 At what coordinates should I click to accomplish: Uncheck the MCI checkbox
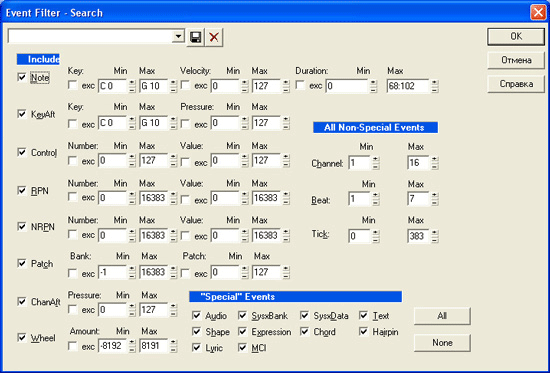coord(242,347)
